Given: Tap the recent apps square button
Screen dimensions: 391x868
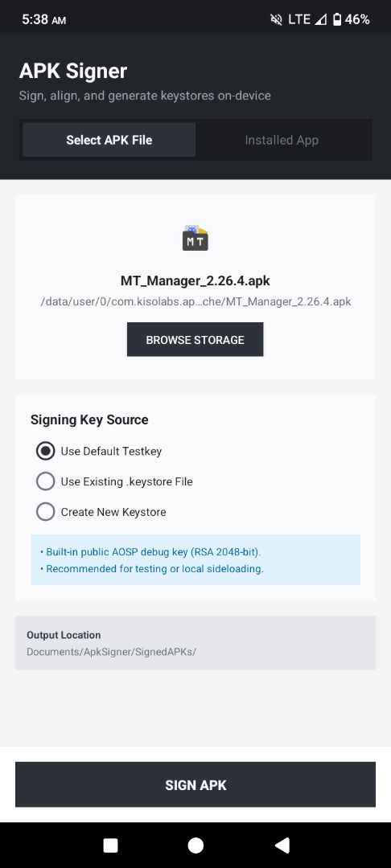Looking at the screenshot, I should [111, 845].
